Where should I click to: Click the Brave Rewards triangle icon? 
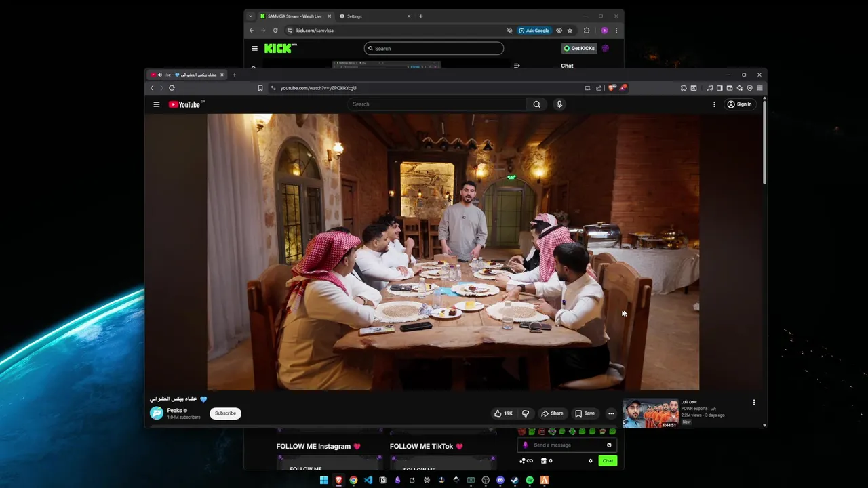tap(623, 88)
